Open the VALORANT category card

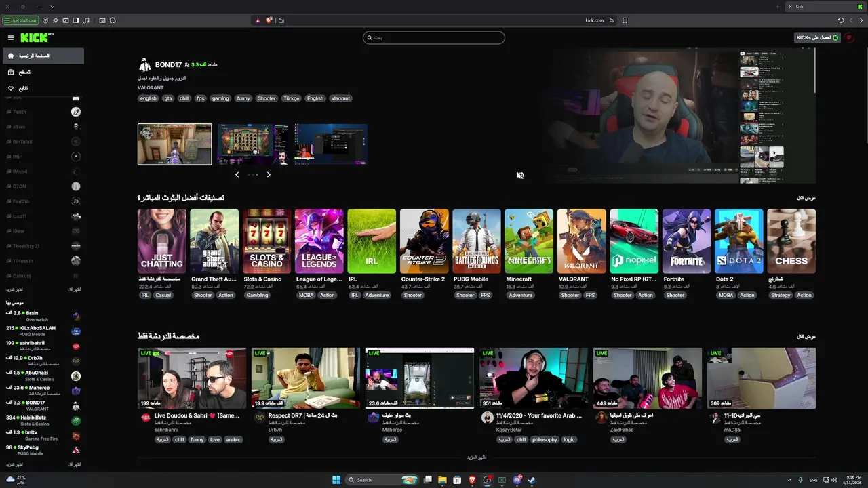582,241
